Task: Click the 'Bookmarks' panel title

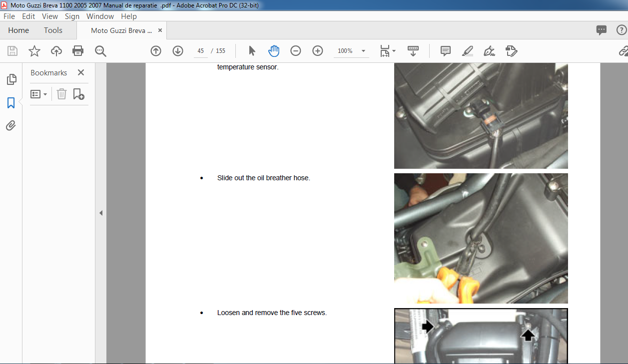Action: (48, 72)
